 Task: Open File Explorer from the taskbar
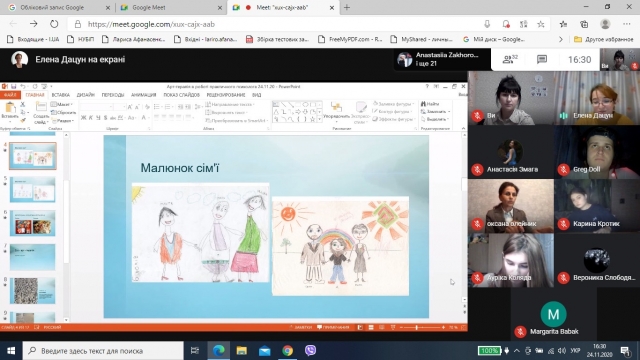click(x=242, y=350)
